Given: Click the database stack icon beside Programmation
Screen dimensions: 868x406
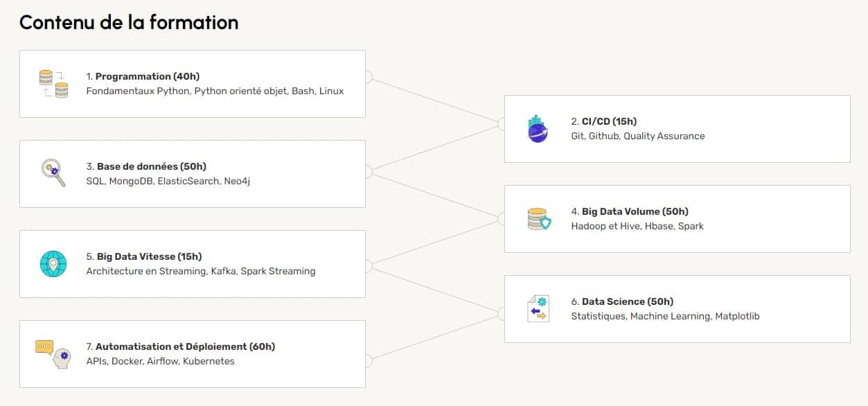Looking at the screenshot, I should (53, 84).
